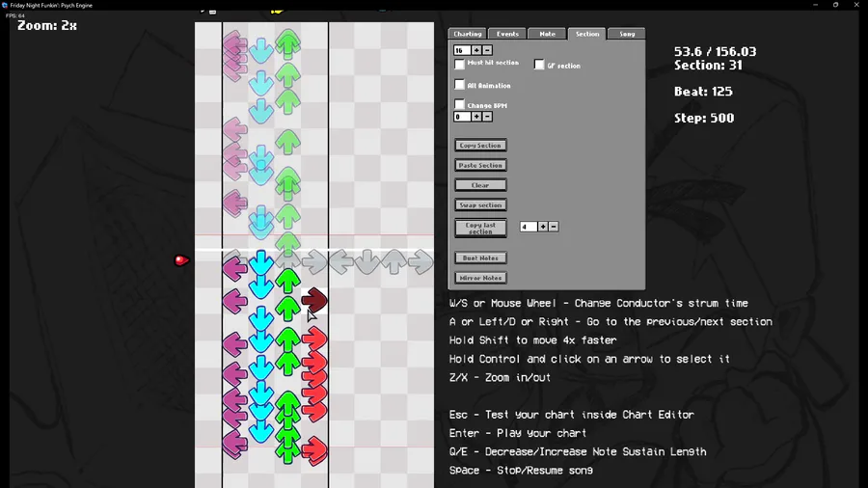
Task: Click the Duet Notes button
Action: [480, 258]
